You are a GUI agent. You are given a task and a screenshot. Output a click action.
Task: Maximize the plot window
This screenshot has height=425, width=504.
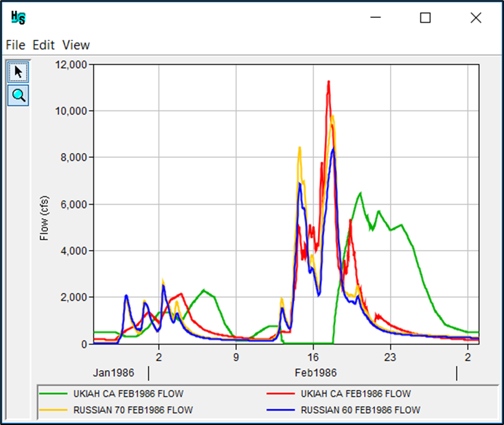click(x=425, y=18)
